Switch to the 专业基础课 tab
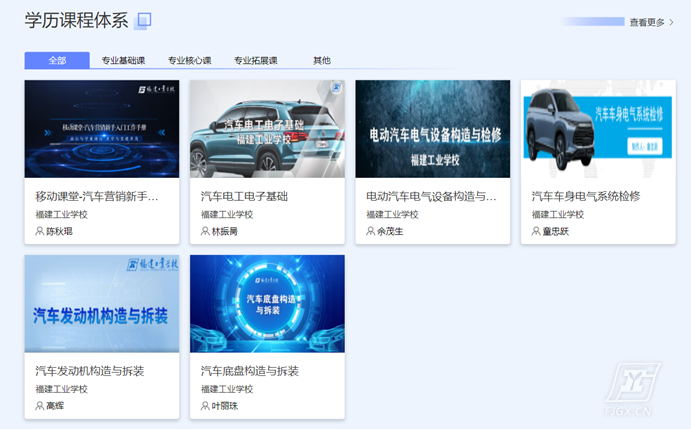 (x=123, y=61)
